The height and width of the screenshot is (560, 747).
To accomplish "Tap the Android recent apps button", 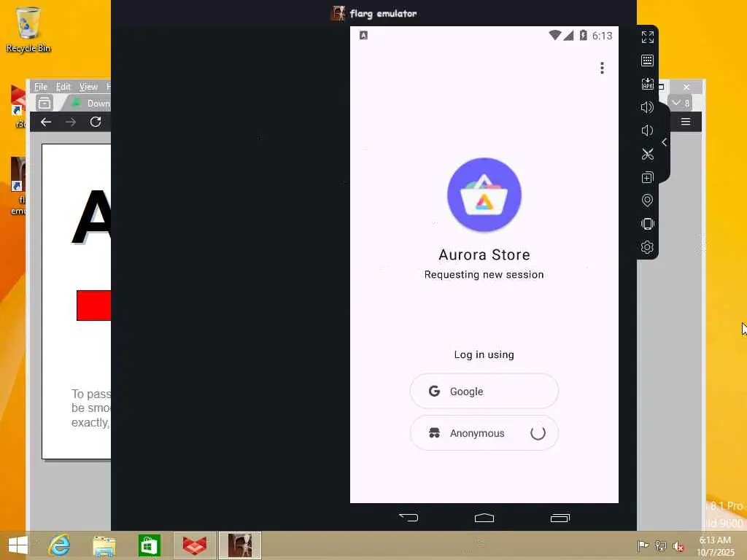I will tap(560, 518).
